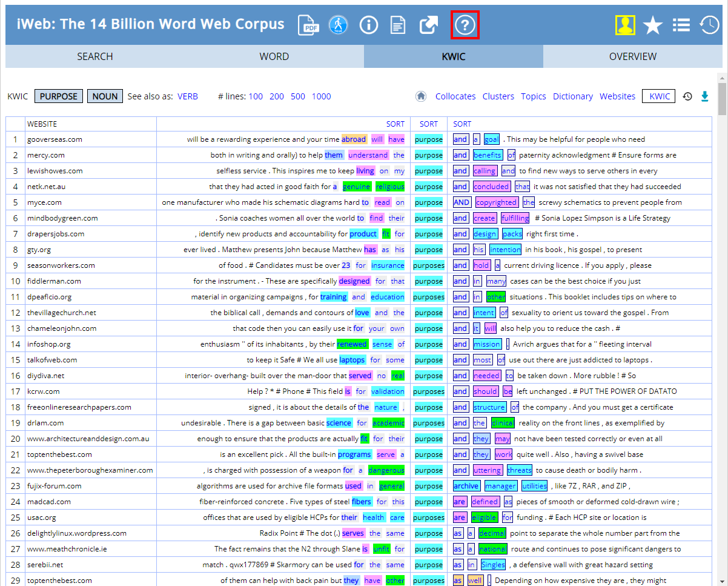Open lewishowes.com source in row 3
The height and width of the screenshot is (586, 728).
pos(55,171)
